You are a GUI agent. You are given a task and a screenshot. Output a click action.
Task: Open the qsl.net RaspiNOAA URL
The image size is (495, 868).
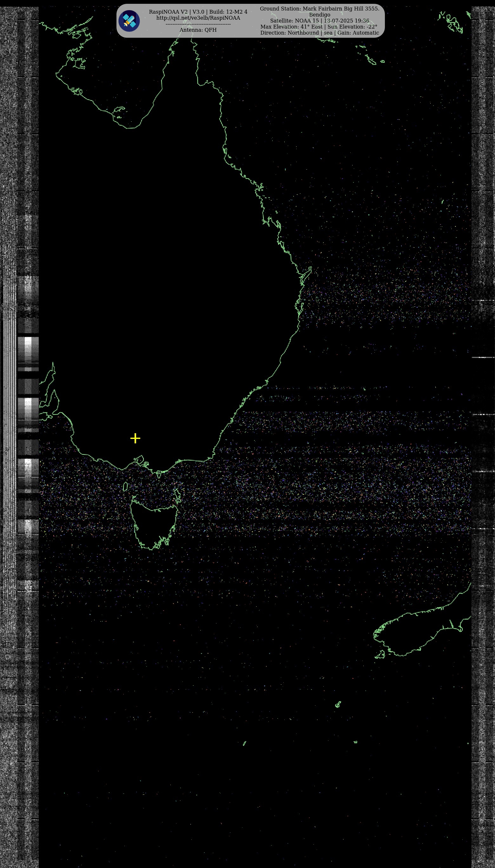tap(198, 18)
